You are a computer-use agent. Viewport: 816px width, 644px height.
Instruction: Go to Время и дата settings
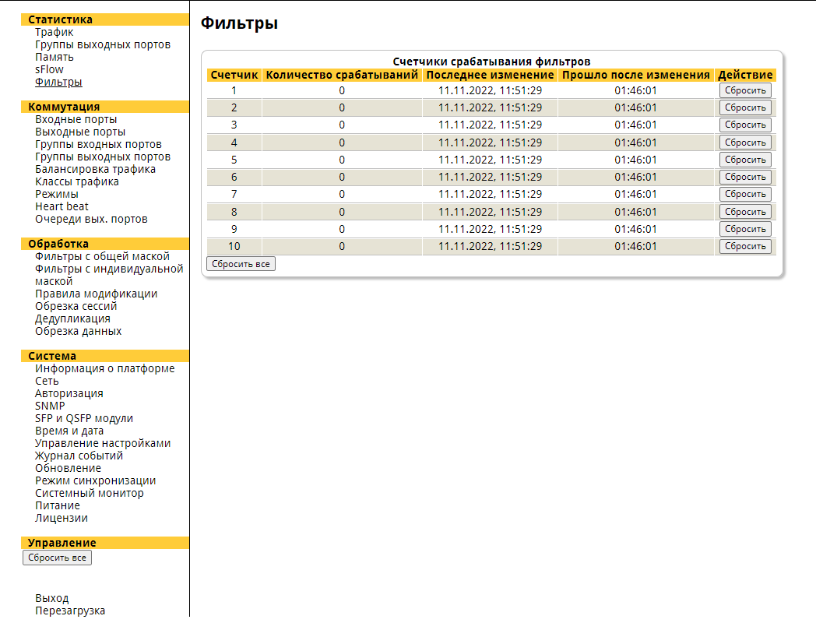point(69,431)
